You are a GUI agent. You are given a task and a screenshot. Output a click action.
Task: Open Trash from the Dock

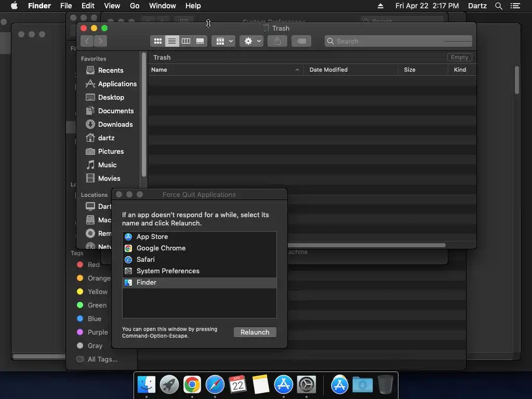[385, 385]
